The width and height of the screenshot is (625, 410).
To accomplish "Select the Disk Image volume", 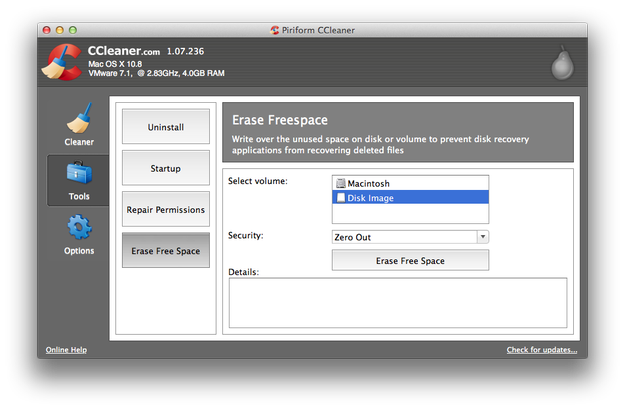I will pos(410,198).
